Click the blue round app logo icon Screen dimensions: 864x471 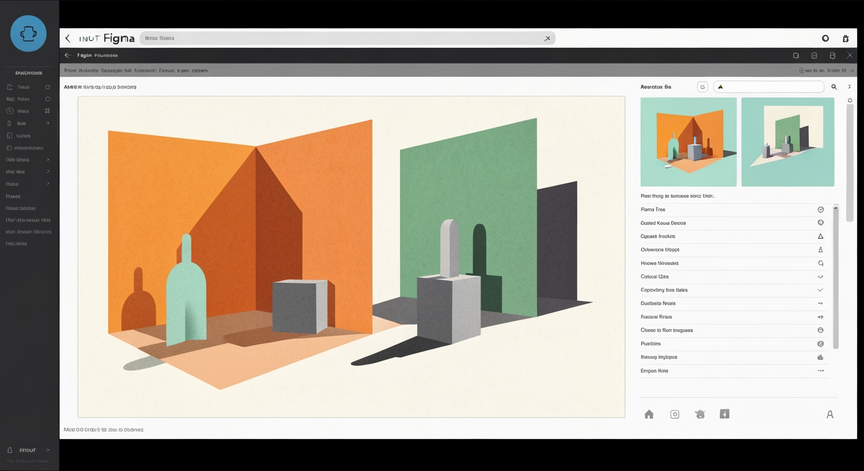click(28, 34)
